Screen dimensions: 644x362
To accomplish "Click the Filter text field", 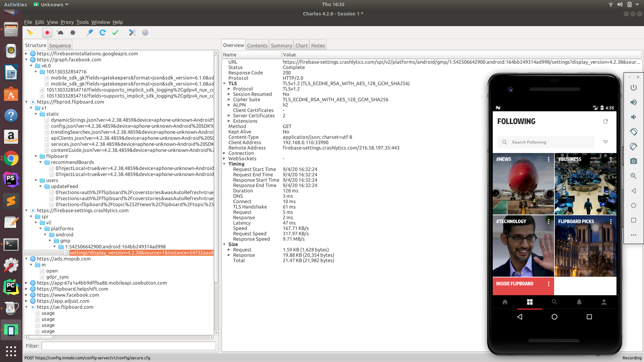I will coord(129,346).
